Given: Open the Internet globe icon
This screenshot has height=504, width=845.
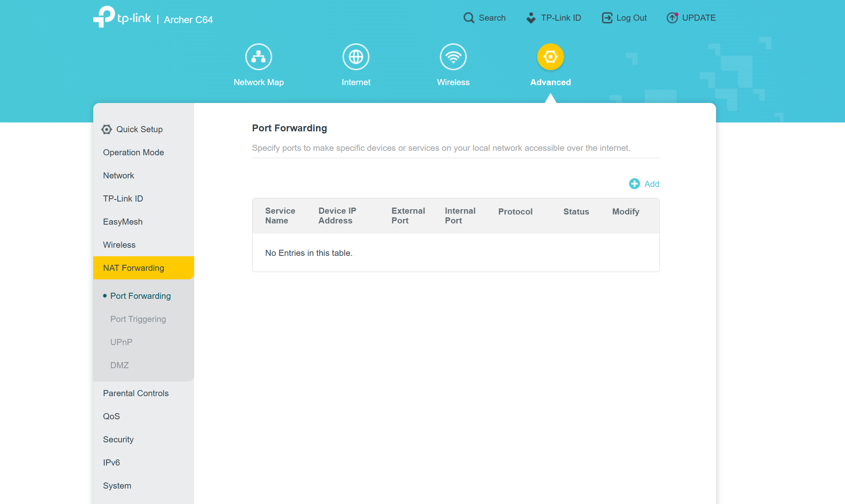Looking at the screenshot, I should pyautogui.click(x=356, y=57).
